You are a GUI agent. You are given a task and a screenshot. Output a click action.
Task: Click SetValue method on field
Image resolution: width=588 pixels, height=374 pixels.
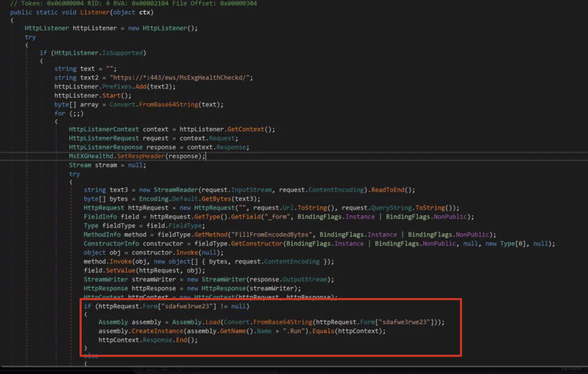pos(120,270)
